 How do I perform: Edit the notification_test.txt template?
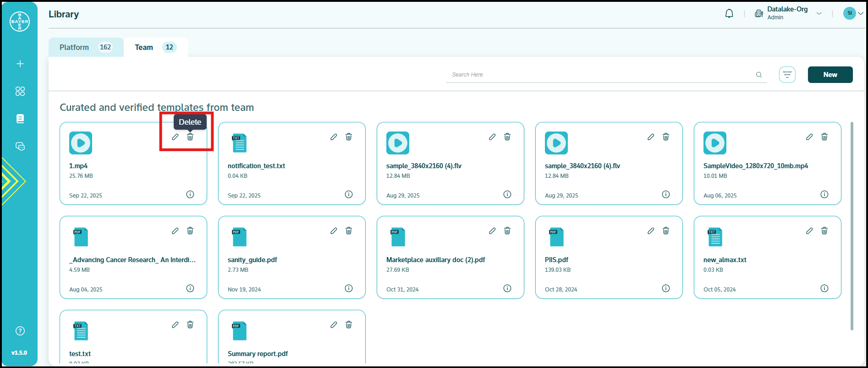point(334,137)
